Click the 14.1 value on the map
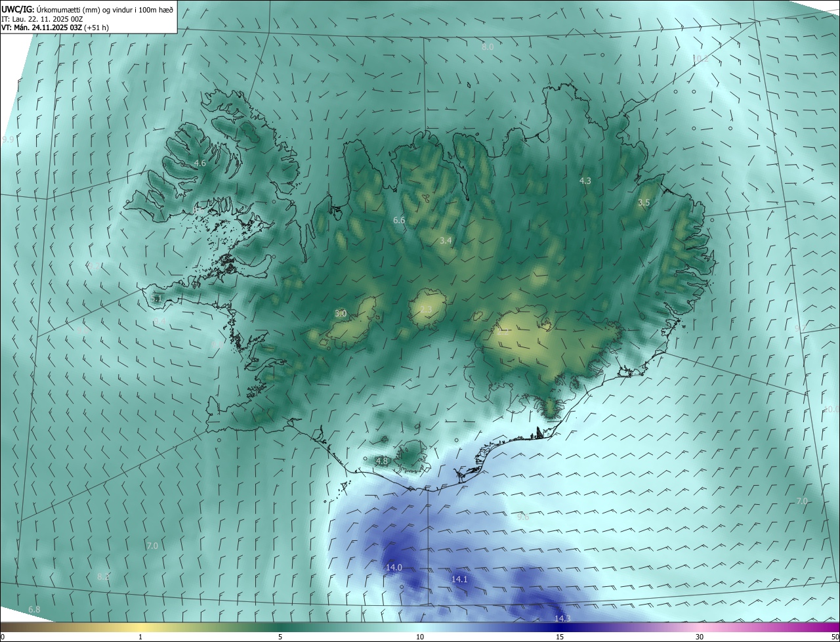 click(x=459, y=579)
